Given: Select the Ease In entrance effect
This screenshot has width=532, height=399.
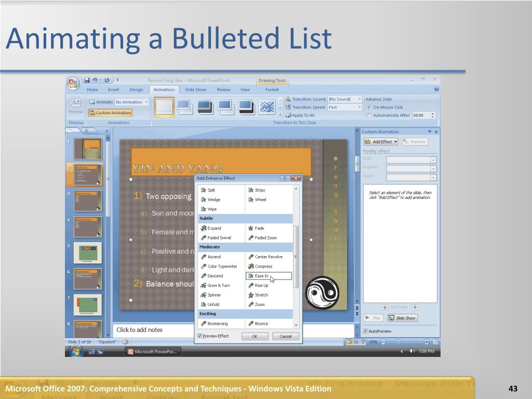Looking at the screenshot, I should click(x=269, y=276).
